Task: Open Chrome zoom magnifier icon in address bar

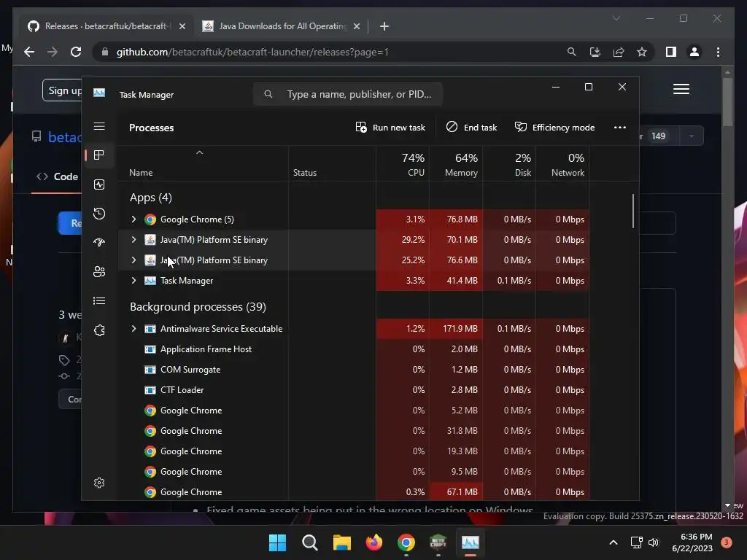Action: point(572,52)
